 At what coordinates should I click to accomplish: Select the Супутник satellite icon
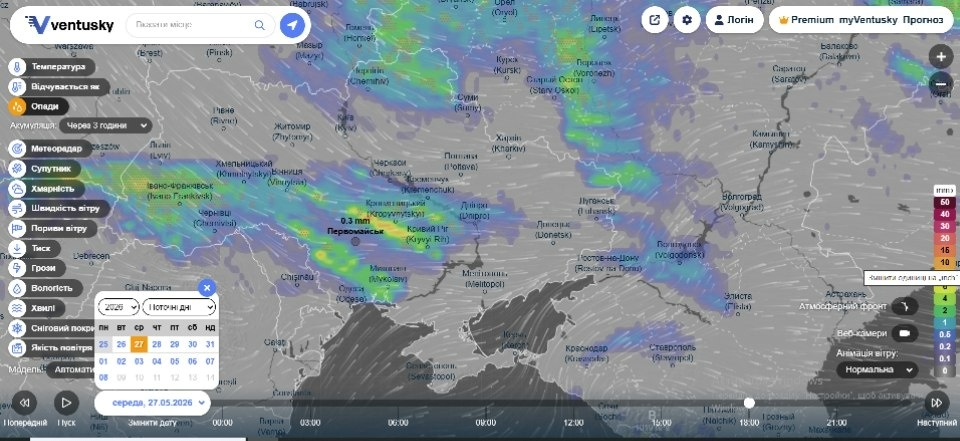17,168
